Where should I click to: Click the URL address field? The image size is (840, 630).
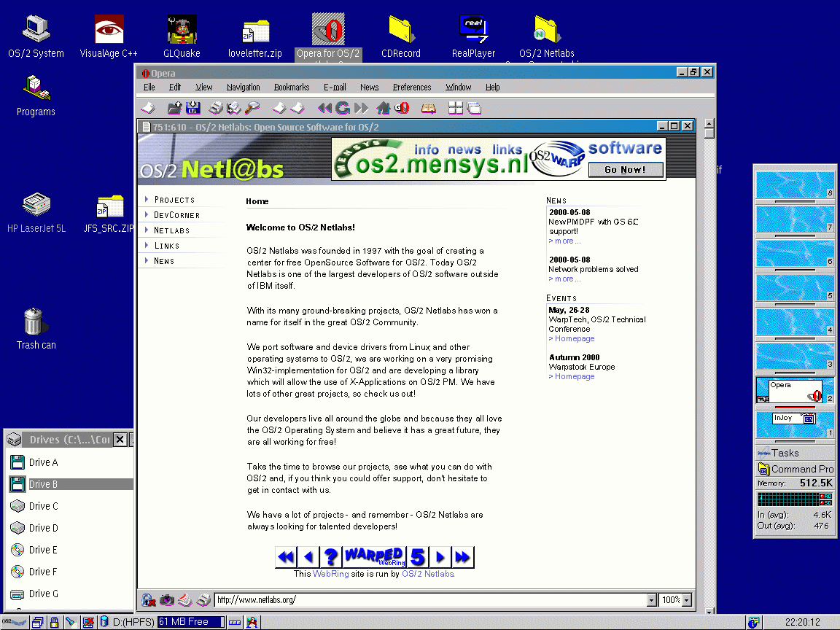click(x=430, y=600)
